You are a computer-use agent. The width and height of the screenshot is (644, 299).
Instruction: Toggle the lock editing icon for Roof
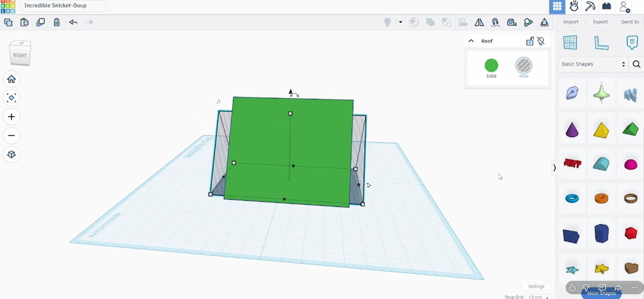pos(530,41)
